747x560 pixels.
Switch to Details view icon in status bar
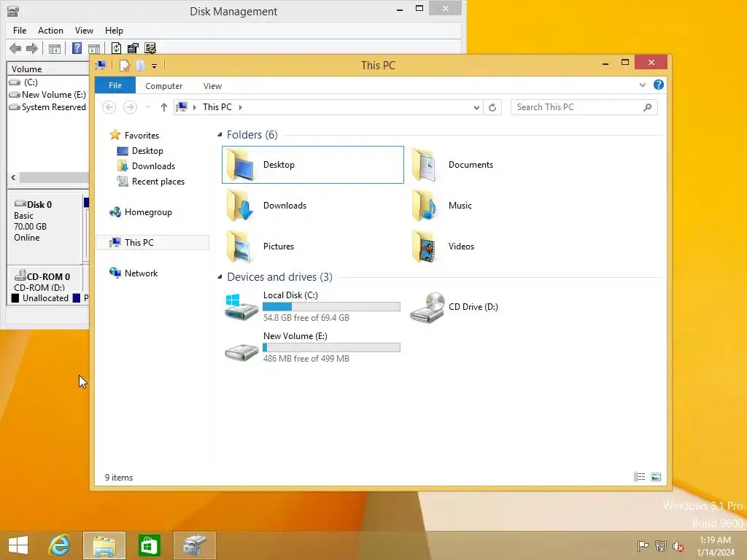(639, 477)
